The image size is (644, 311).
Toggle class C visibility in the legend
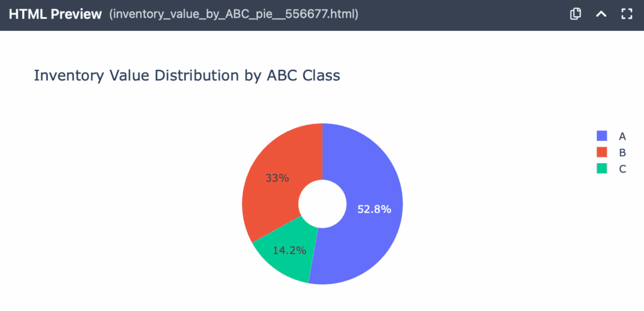tap(622, 169)
